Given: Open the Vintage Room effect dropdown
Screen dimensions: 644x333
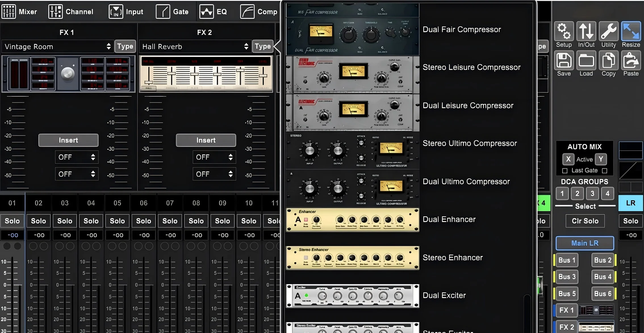Looking at the screenshot, I should coord(57,47).
